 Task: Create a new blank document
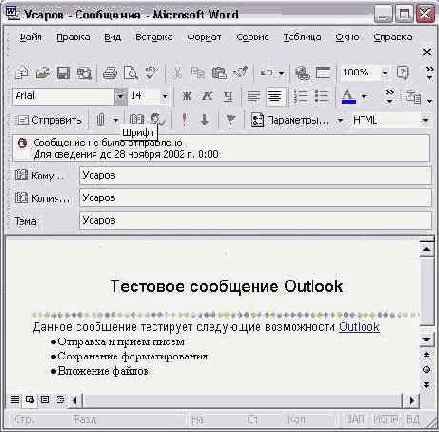coord(22,73)
